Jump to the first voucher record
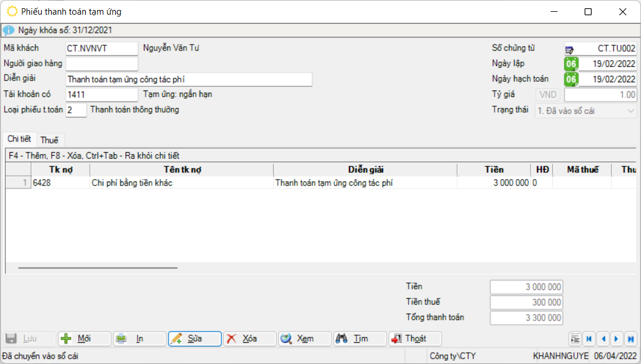The image size is (641, 364). pos(588,339)
